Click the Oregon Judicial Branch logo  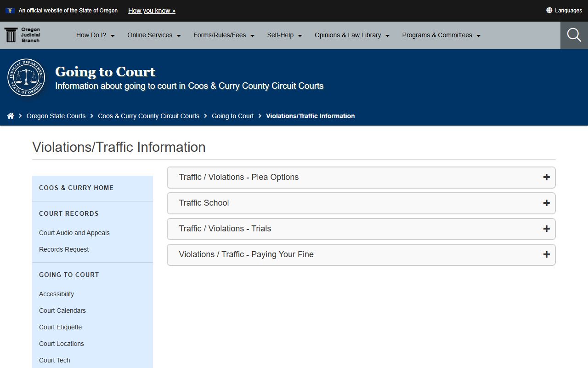coord(22,35)
